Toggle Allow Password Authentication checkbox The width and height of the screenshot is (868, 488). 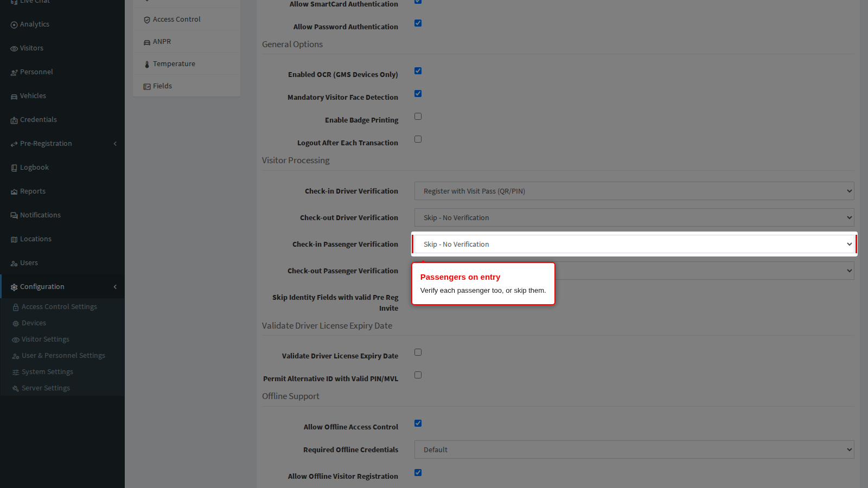[x=418, y=23]
